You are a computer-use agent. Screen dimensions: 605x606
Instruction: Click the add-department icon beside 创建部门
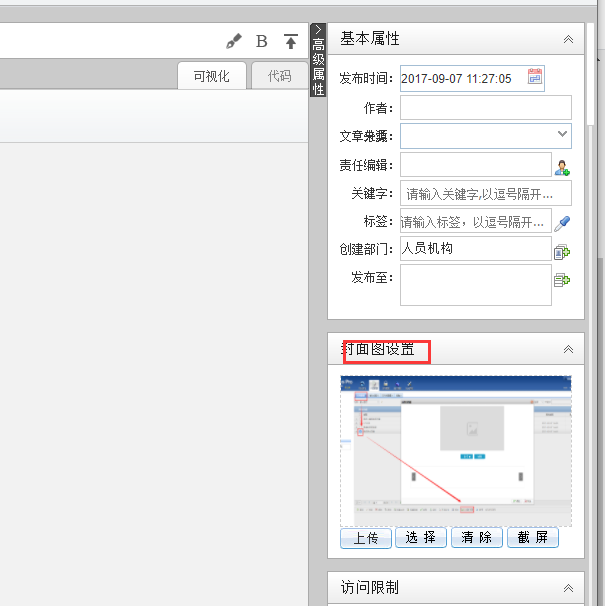point(562,251)
